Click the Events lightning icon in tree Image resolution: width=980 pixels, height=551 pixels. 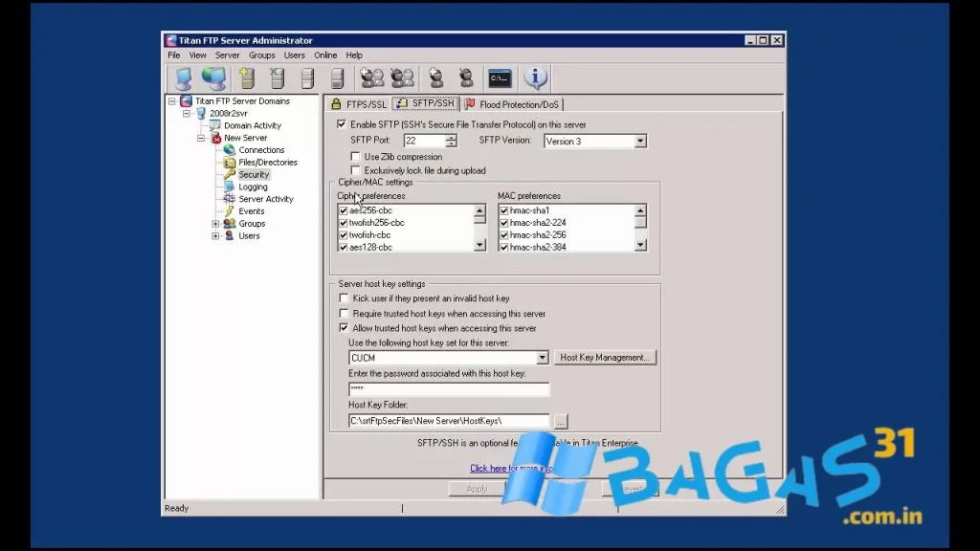(x=230, y=211)
